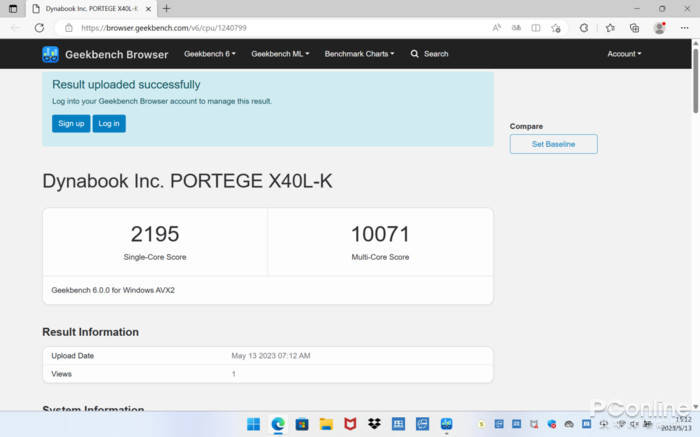
Task: Expand the Geekbench 6 dropdown menu
Action: point(210,54)
